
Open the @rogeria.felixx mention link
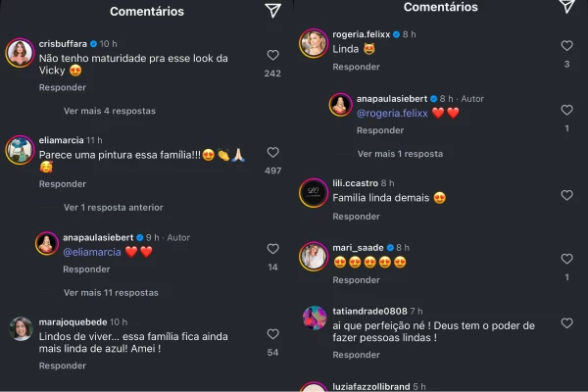[392, 114]
